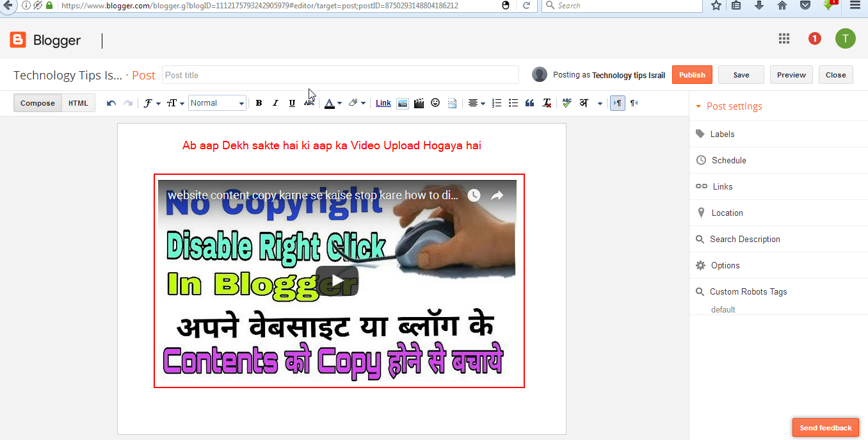Click the Post title input field
Image resolution: width=868 pixels, height=440 pixels.
[x=340, y=75]
